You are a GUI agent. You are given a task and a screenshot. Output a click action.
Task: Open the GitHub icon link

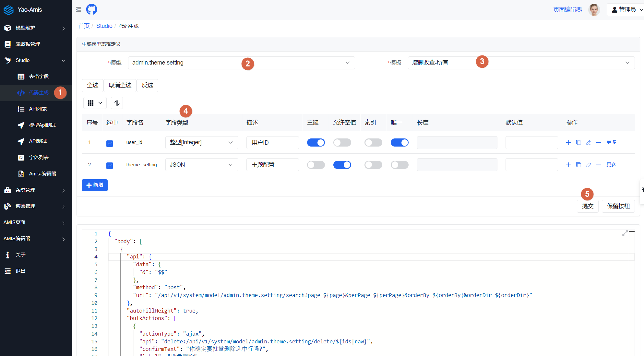(x=91, y=9)
